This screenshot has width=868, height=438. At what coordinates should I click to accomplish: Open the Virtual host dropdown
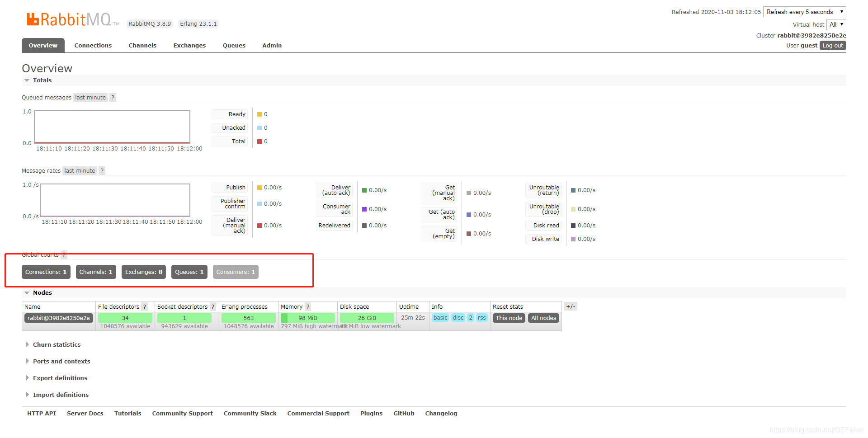836,24
